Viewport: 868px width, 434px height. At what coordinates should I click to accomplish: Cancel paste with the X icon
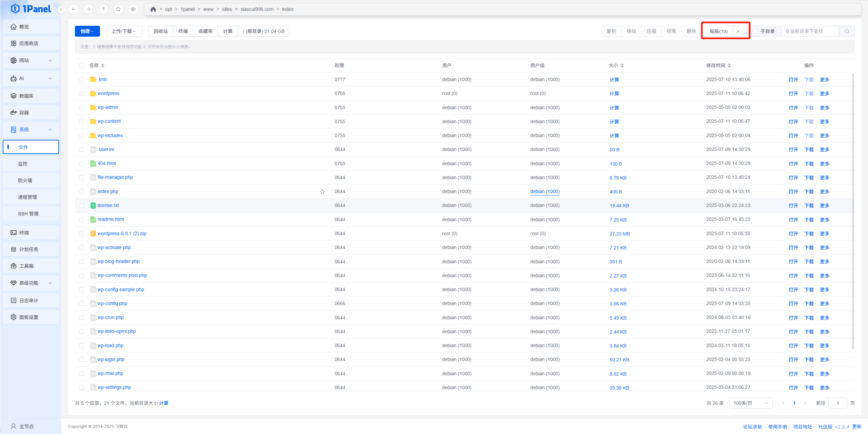738,31
